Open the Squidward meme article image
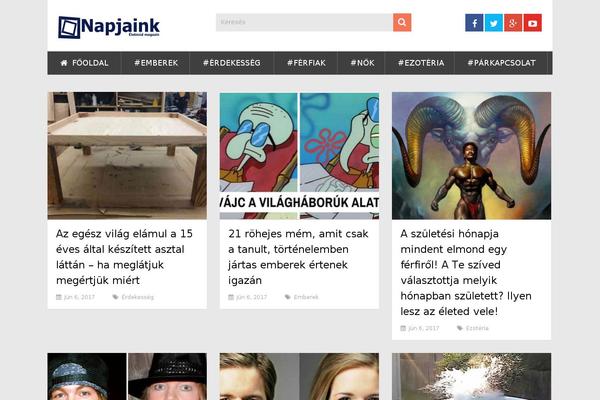600x400 pixels. (299, 155)
